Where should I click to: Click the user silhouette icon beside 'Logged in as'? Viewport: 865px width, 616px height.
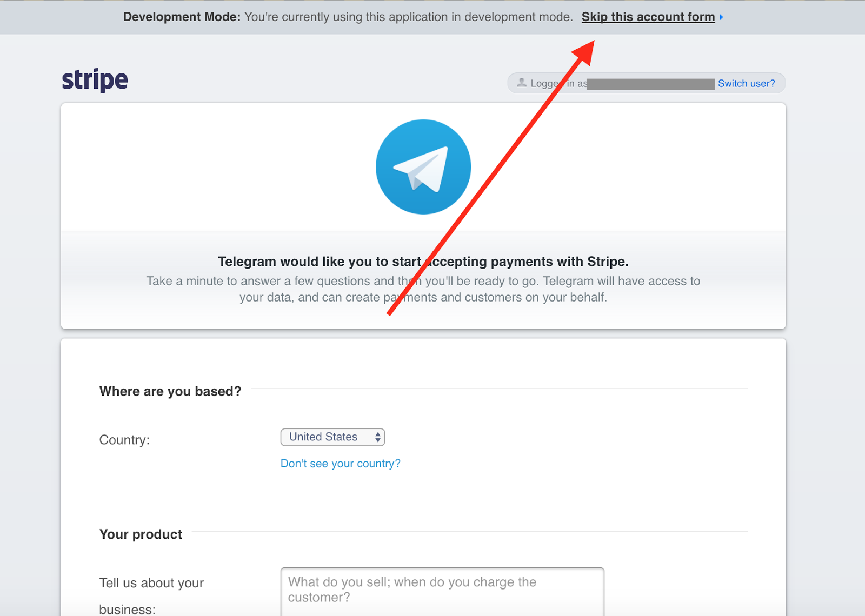click(521, 83)
